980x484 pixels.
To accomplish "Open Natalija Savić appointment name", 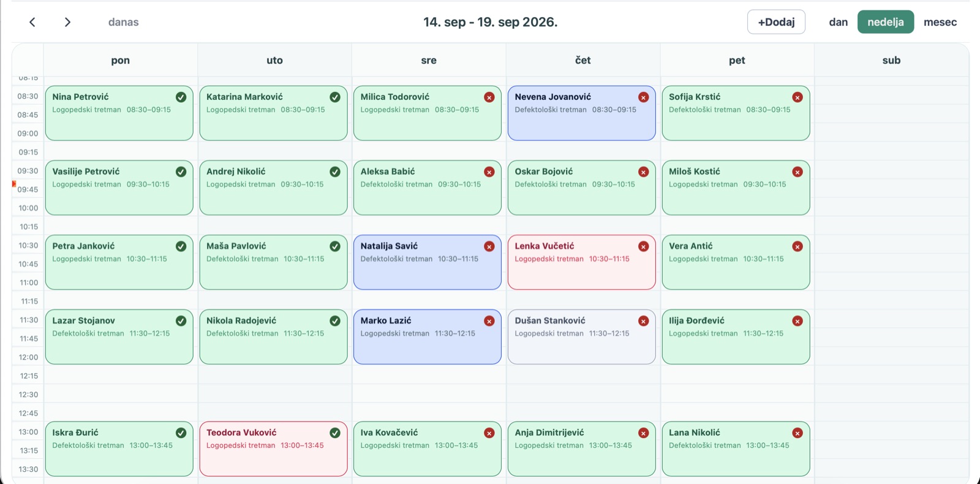I will [x=389, y=246].
